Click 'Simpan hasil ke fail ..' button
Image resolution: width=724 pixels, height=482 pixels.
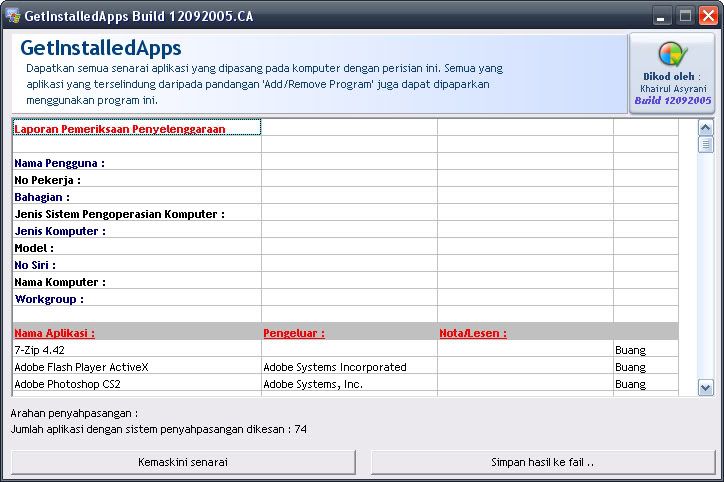click(543, 462)
